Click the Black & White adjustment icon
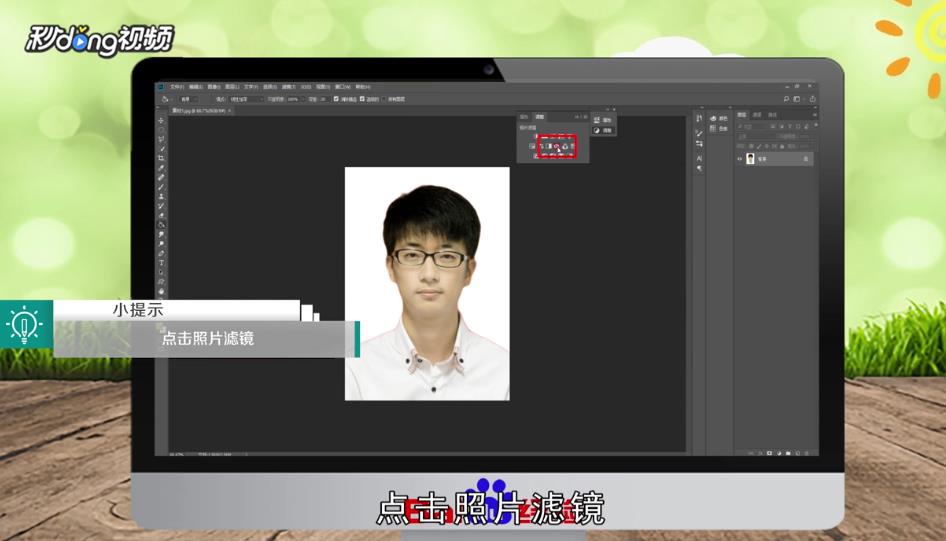The width and height of the screenshot is (946, 541). point(548,146)
